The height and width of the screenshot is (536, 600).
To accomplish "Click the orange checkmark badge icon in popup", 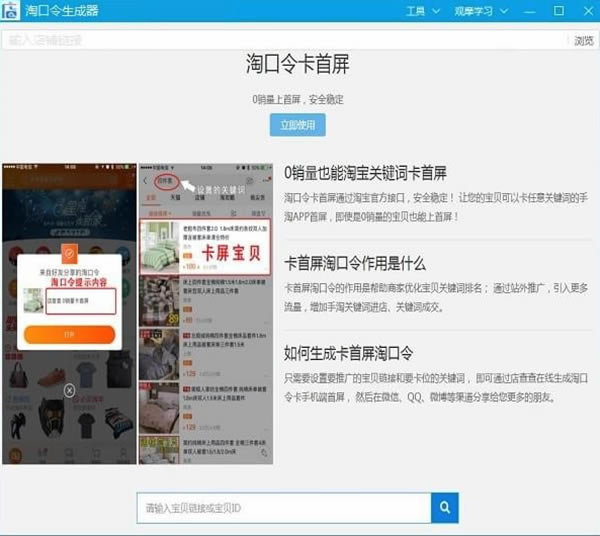I will click(x=70, y=253).
